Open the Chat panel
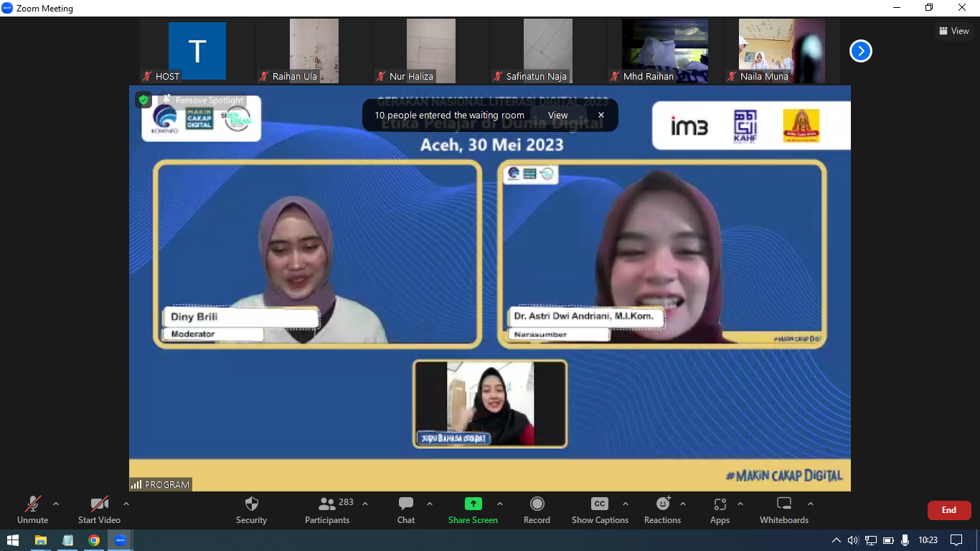980x551 pixels. click(406, 509)
